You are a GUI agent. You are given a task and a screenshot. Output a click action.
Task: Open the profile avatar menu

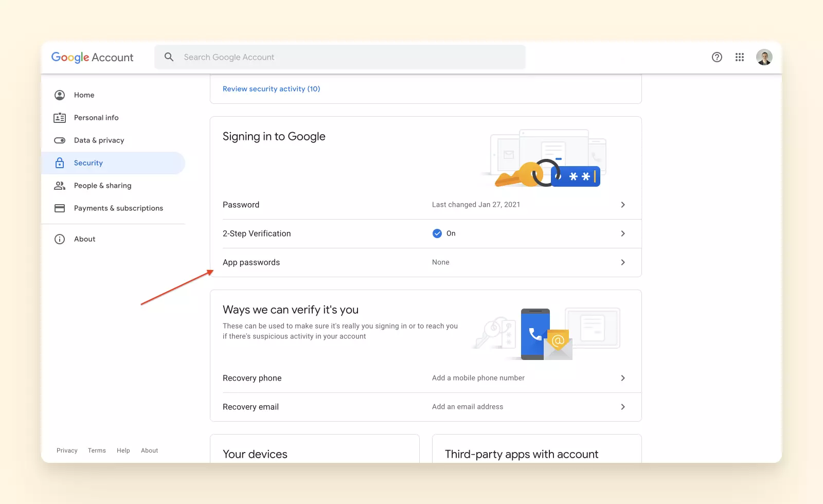[x=764, y=57]
